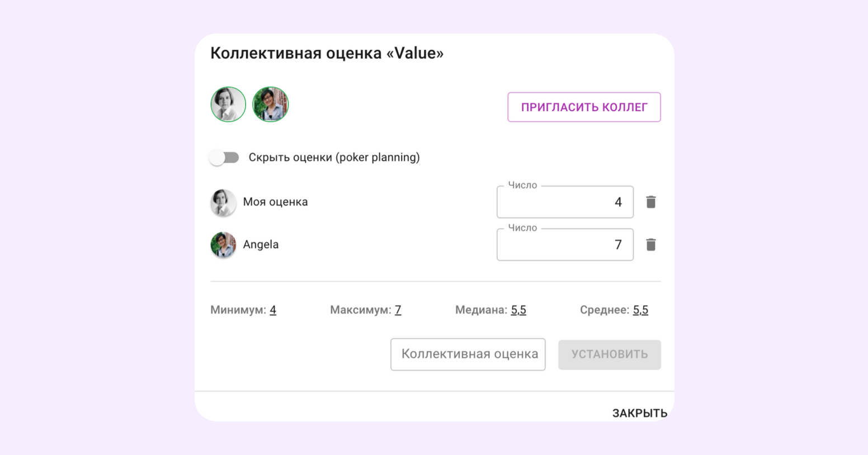
Task: Click the 'Скрыть оценки (poker planning)' label
Action: click(334, 158)
